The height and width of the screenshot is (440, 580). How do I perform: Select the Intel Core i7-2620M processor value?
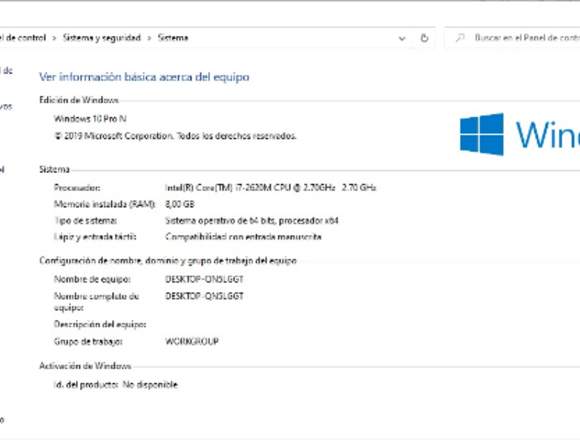[270, 187]
